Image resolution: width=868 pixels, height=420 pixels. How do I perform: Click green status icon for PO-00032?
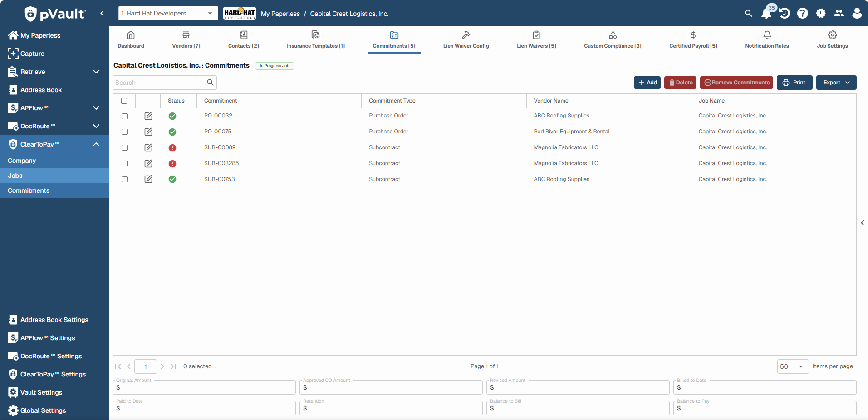tap(172, 116)
